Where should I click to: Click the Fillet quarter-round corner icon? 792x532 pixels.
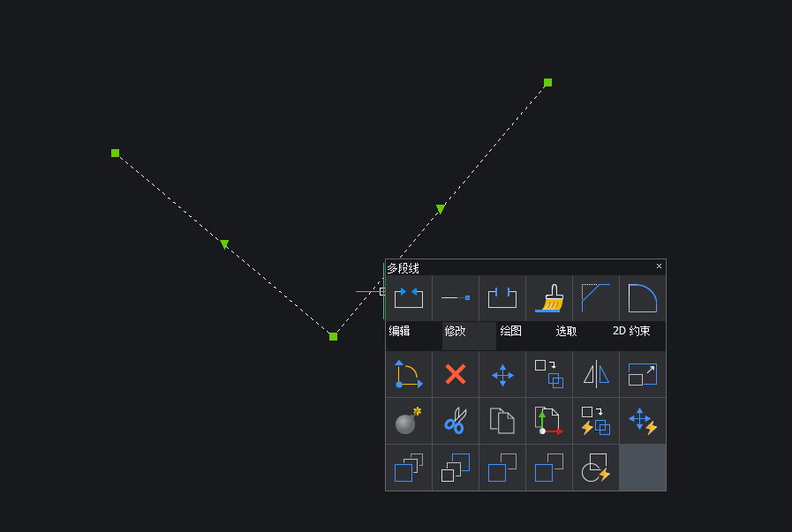click(x=643, y=298)
